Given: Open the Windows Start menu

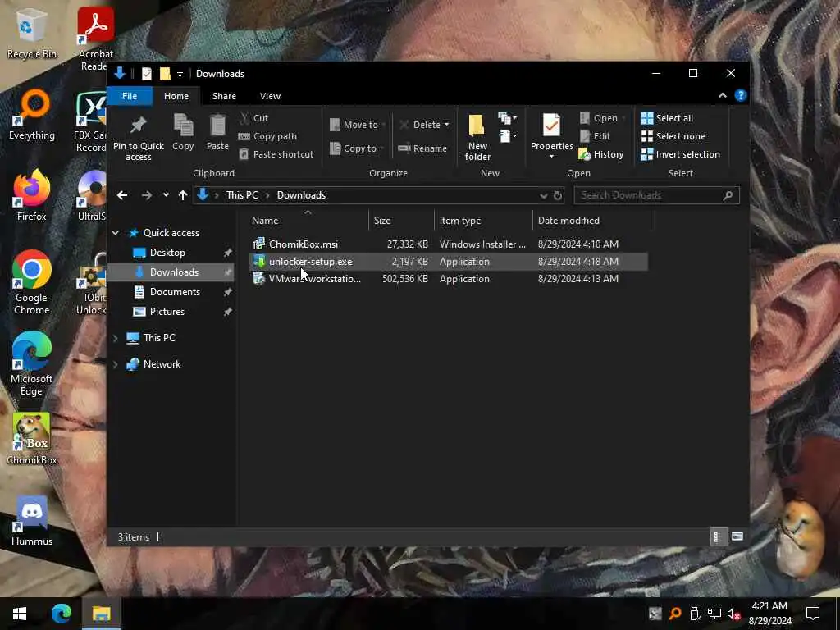Looking at the screenshot, I should 20,614.
